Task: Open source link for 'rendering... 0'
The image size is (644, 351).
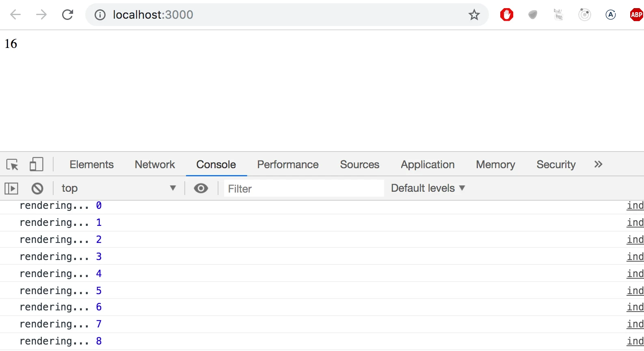Action: (635, 206)
